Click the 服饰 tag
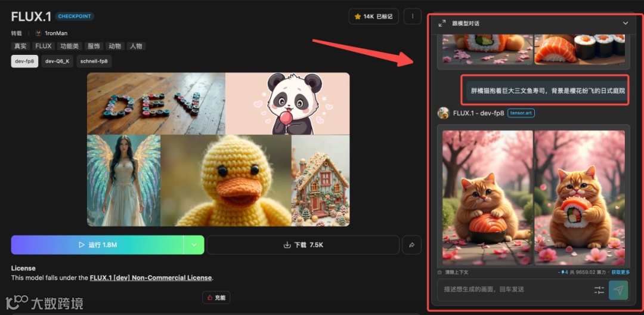The image size is (644, 315). [94, 46]
